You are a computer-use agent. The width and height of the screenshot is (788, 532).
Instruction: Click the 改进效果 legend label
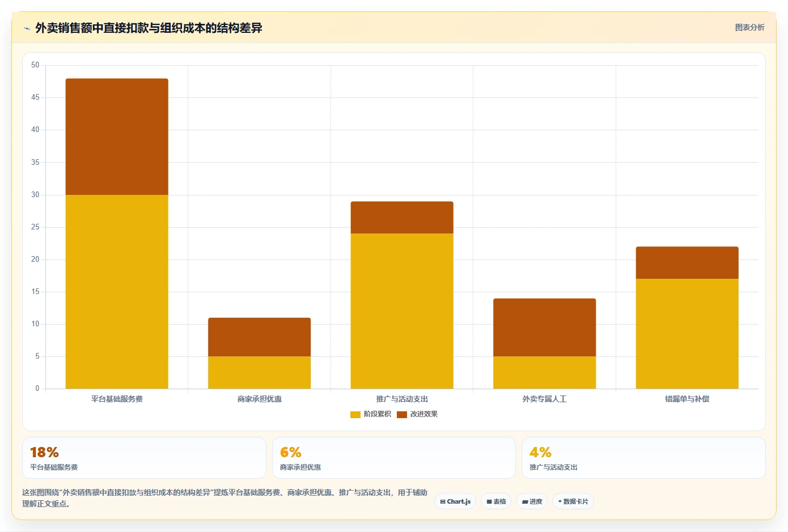point(424,414)
